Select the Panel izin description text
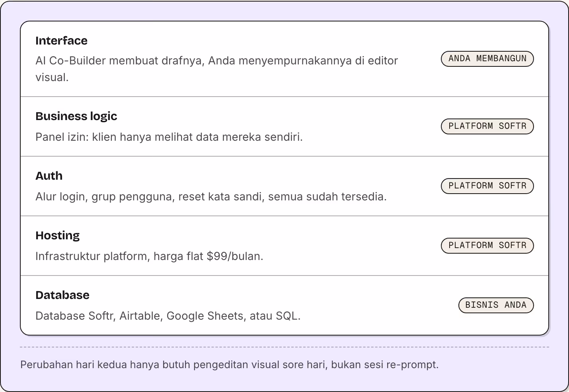569x392 pixels. point(169,137)
